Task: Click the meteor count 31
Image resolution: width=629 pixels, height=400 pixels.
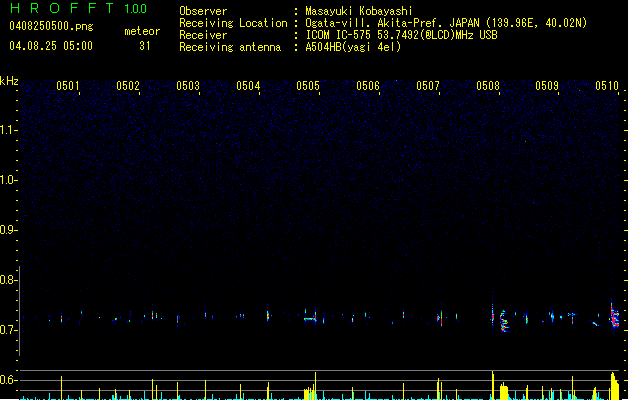Action: coord(145,46)
